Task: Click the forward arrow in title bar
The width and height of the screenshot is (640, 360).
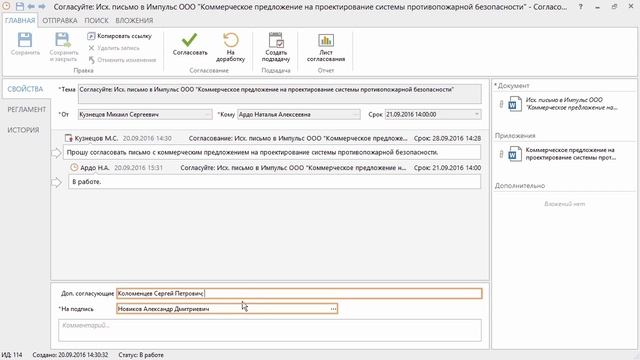Action: (42, 7)
